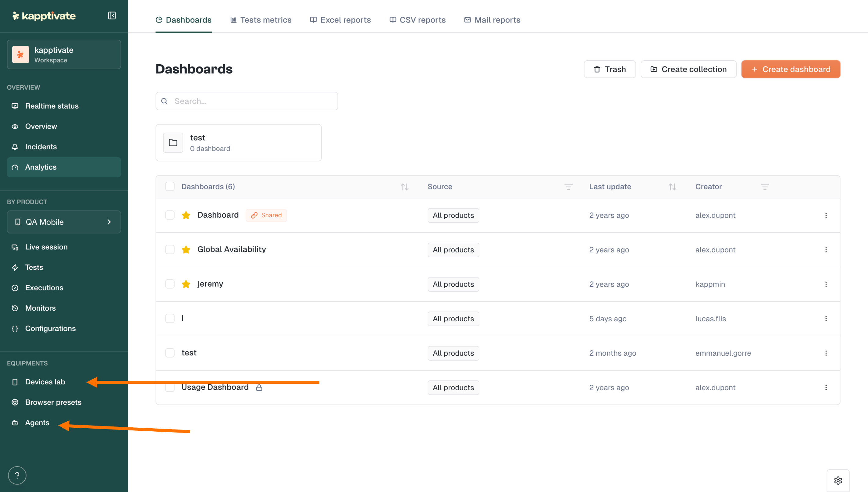Collapse the sidebar with the panel icon
Viewport: 868px width, 492px height.
pyautogui.click(x=112, y=16)
